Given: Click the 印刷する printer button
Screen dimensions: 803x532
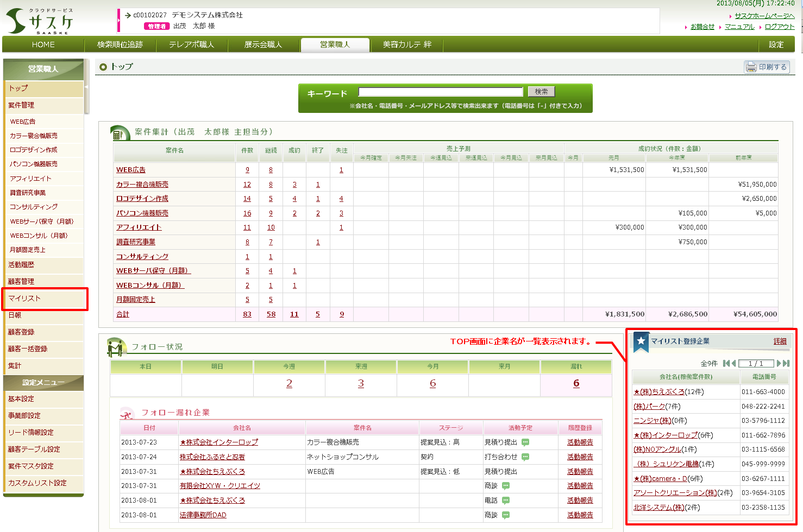Looking at the screenshot, I should click(x=767, y=67).
